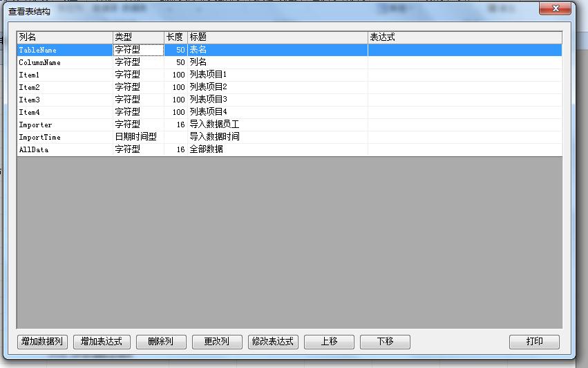The height and width of the screenshot is (368, 588).
Task: Select the Item4 column name
Action: click(65, 112)
